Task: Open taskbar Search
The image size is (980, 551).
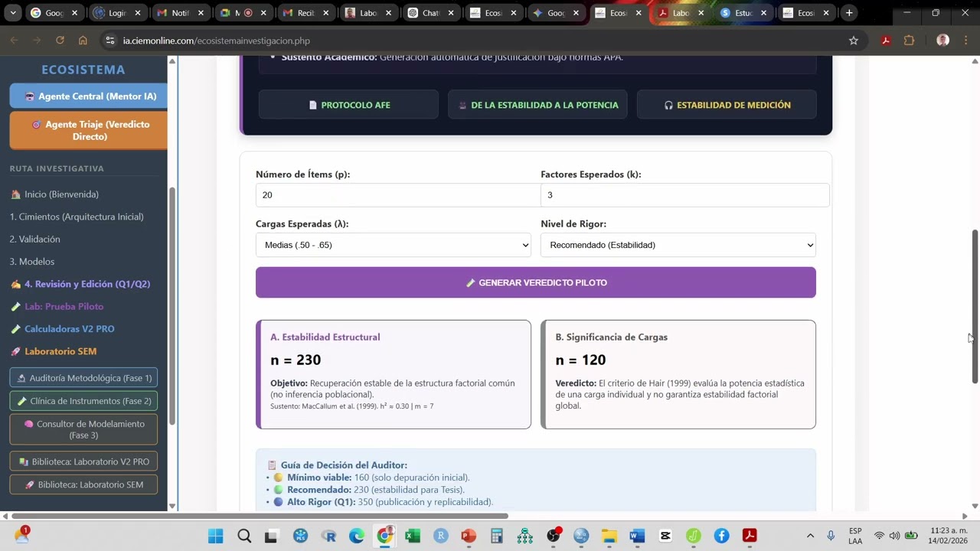Action: click(244, 536)
